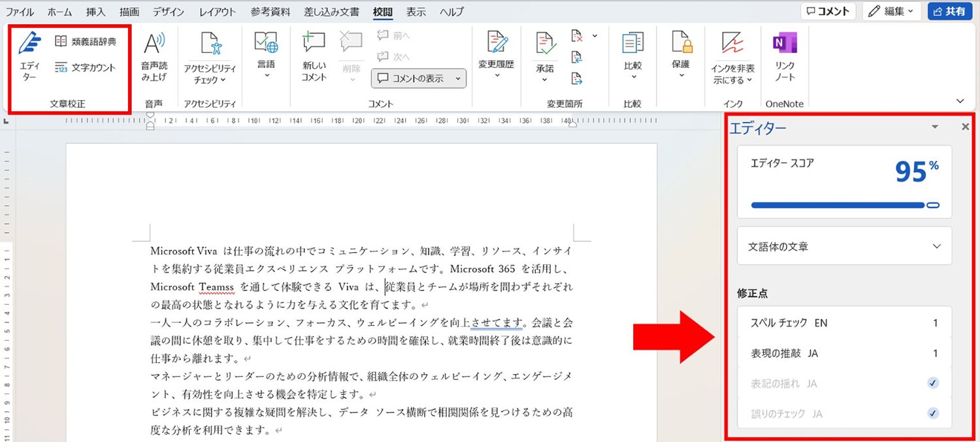The width and height of the screenshot is (980, 442).
Task: Switch to the 参考資料 tab
Action: click(x=271, y=12)
